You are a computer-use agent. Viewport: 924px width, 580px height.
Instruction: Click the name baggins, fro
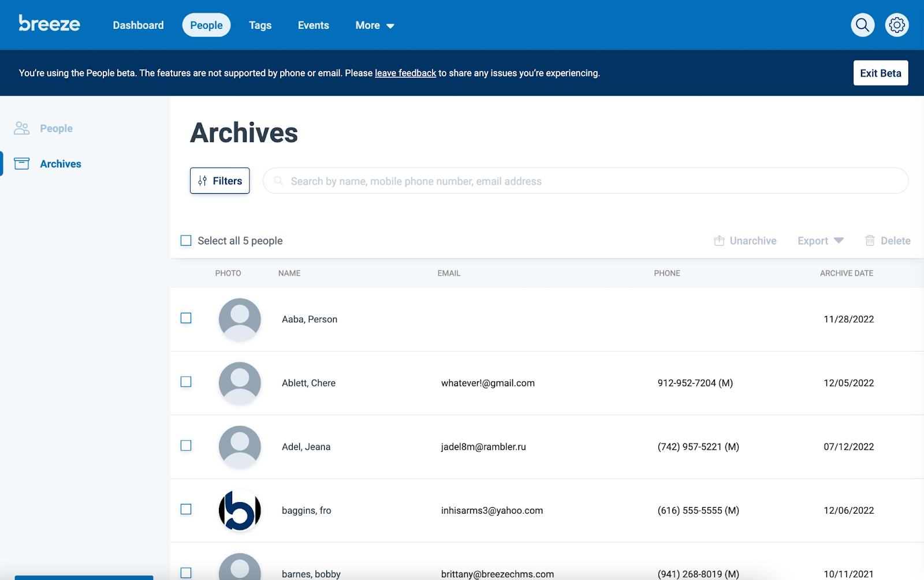[x=307, y=511]
